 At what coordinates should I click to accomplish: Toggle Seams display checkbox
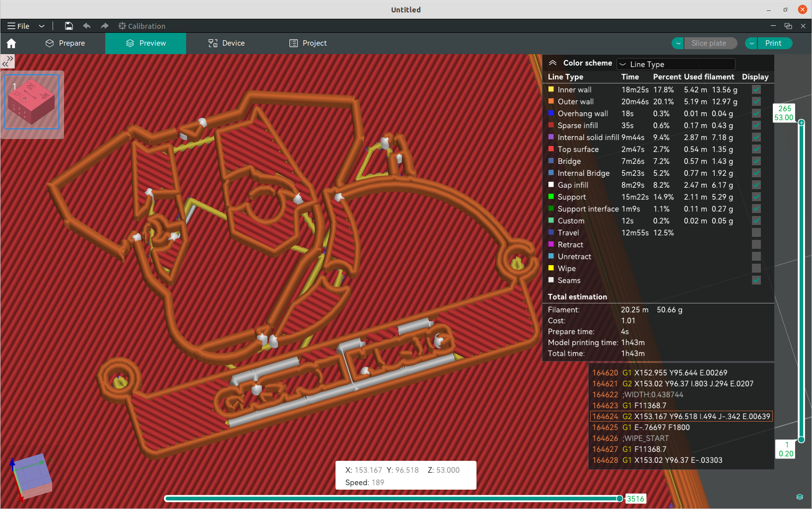coord(756,280)
